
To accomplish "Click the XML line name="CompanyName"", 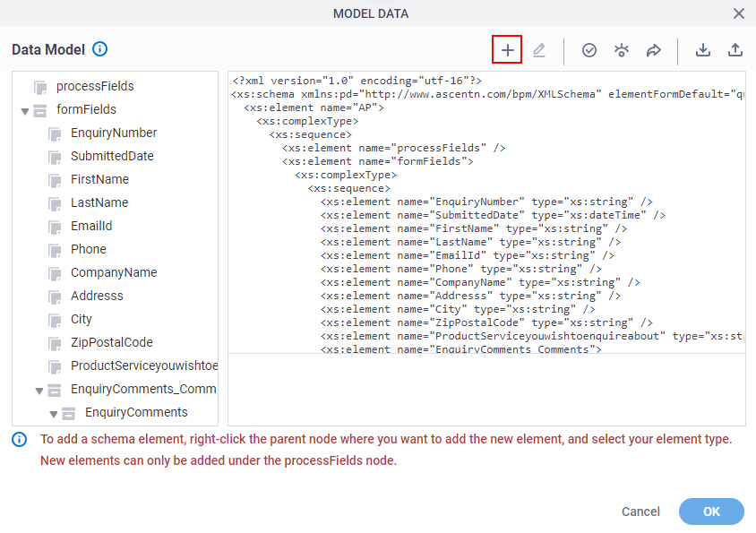I will pyautogui.click(x=480, y=282).
